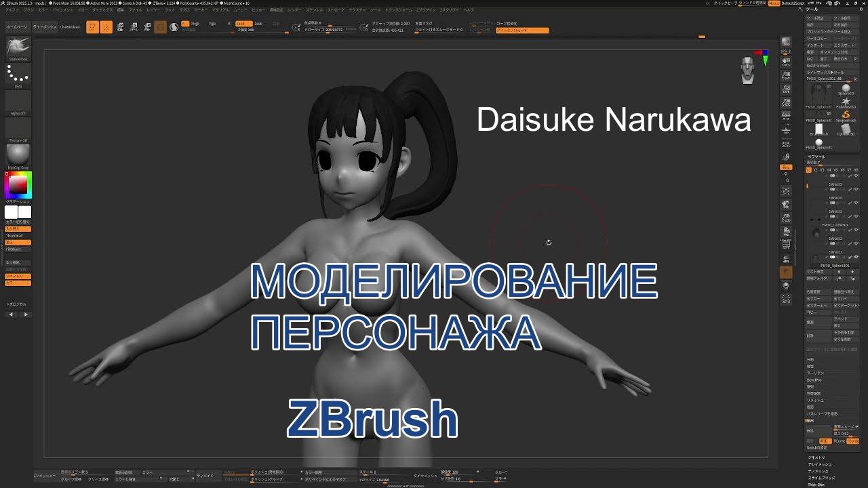Screen dimensions: 868x488
Task: Toggle the orange Qxyz rotation button
Action: [x=786, y=167]
